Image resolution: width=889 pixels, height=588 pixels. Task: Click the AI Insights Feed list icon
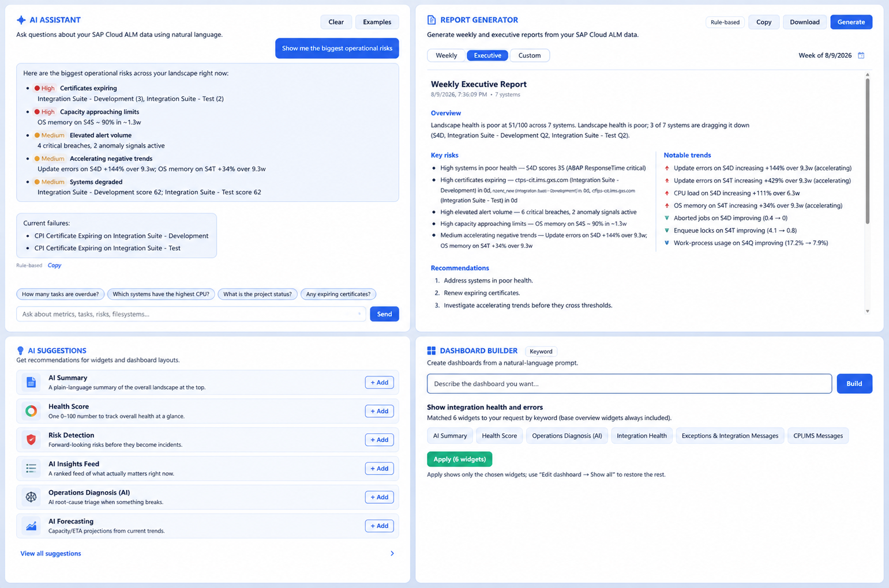click(x=31, y=468)
